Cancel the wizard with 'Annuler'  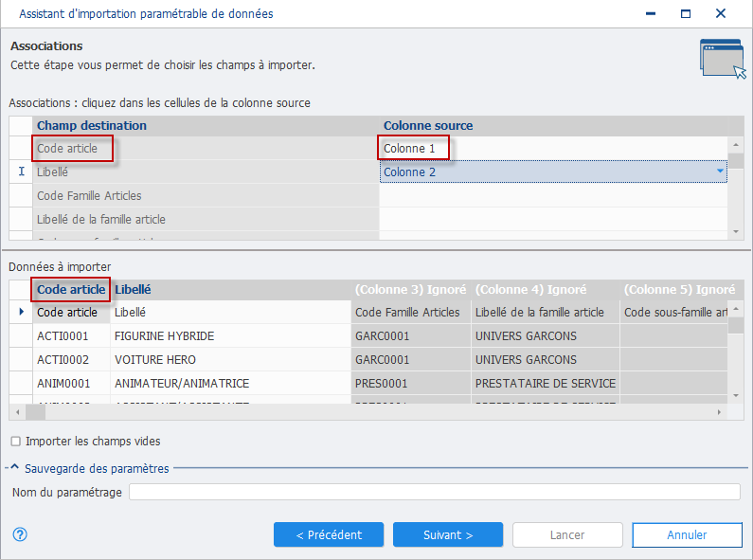[x=687, y=534]
